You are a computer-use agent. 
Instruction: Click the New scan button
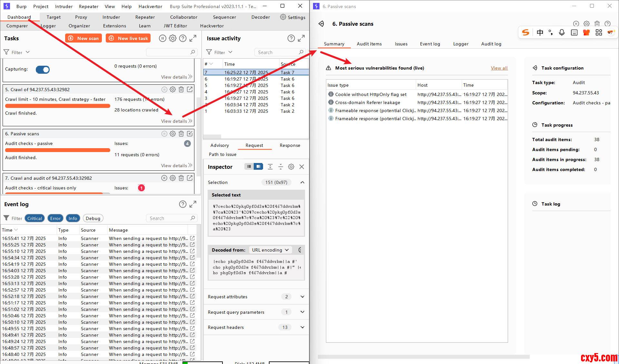click(x=84, y=38)
